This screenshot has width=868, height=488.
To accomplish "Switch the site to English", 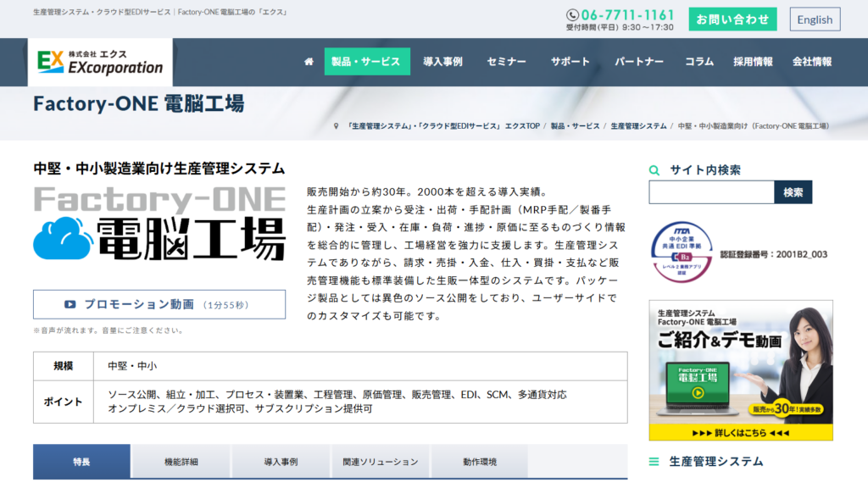I will pyautogui.click(x=815, y=19).
